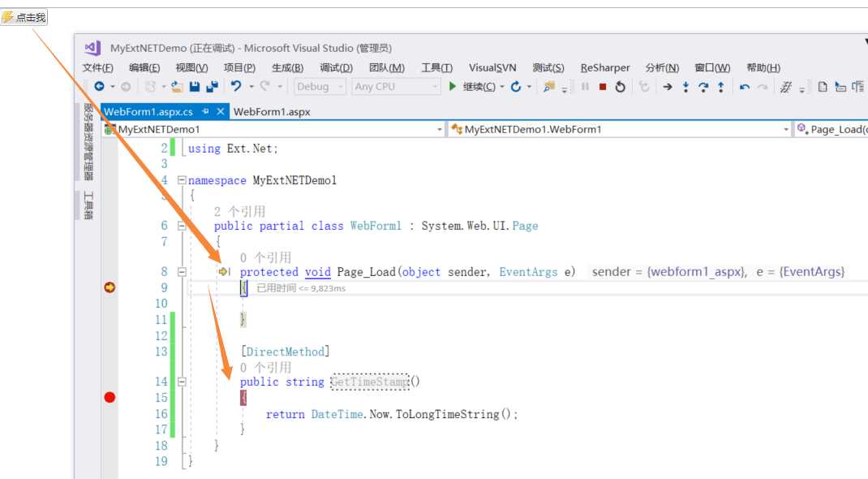Open the ReSharper menu
Viewport: 868px width, 479px height.
[x=605, y=67]
